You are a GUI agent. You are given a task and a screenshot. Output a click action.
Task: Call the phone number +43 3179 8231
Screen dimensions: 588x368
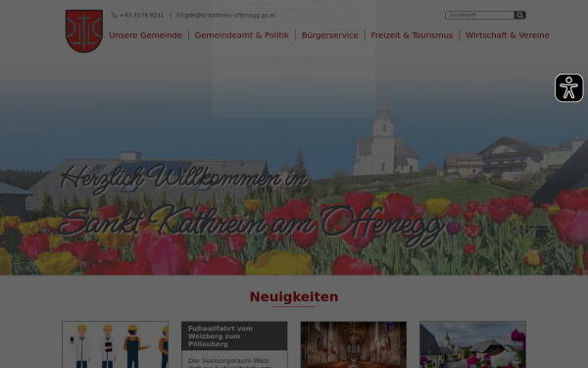tap(142, 16)
